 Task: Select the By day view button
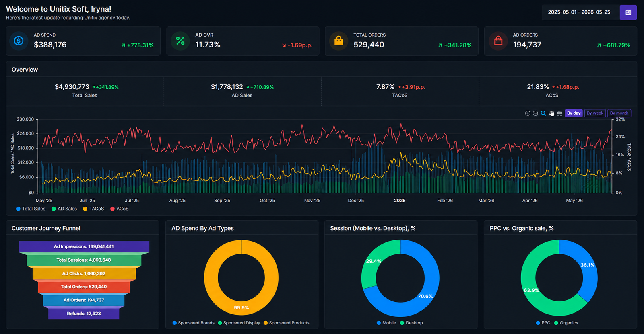pyautogui.click(x=574, y=113)
